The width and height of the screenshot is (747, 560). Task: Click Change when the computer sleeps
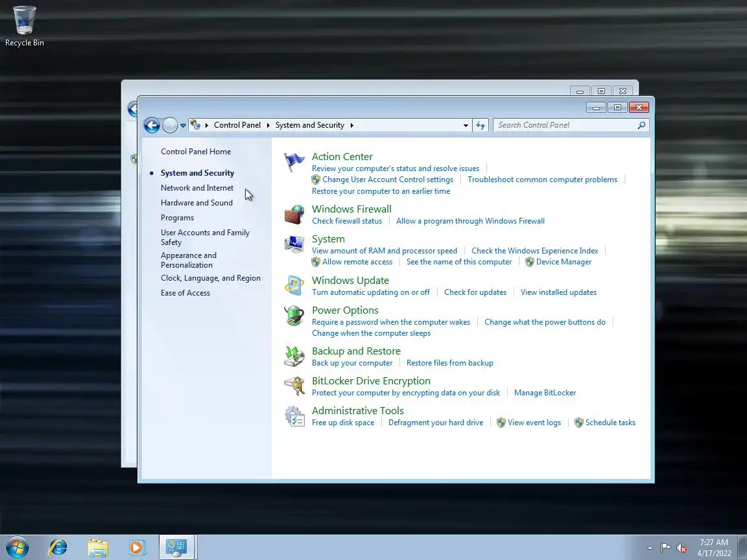pos(371,333)
